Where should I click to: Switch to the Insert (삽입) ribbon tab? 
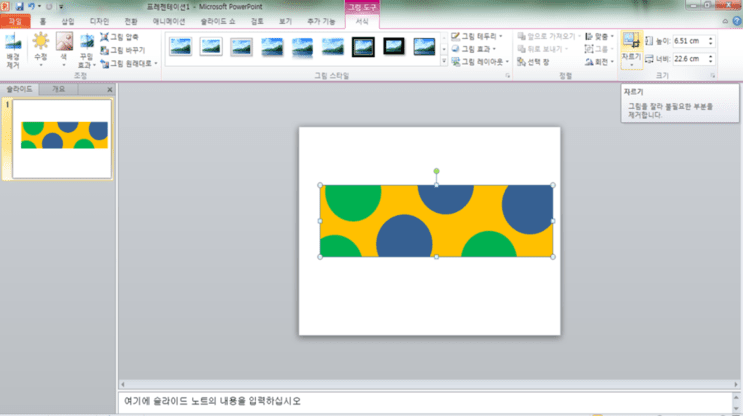(68, 21)
